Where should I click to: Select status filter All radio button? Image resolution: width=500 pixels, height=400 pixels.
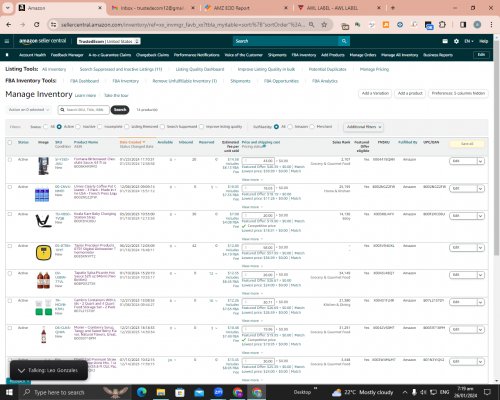pos(46,127)
